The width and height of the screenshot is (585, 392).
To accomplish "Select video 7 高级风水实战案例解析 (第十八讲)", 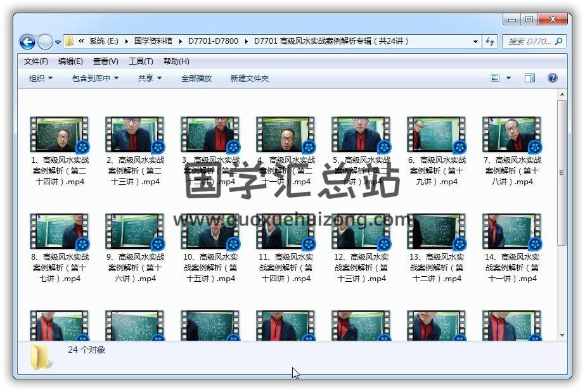I will [511, 134].
